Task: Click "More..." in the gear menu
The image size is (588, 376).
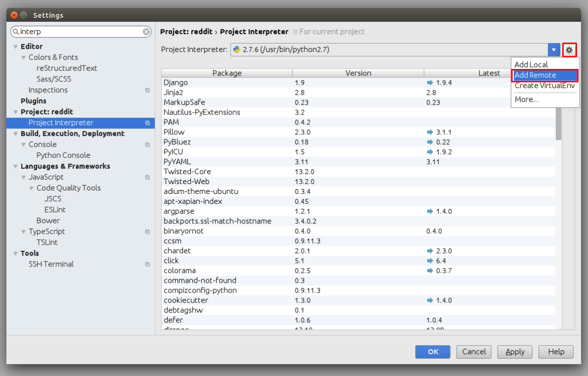Action: coord(526,99)
